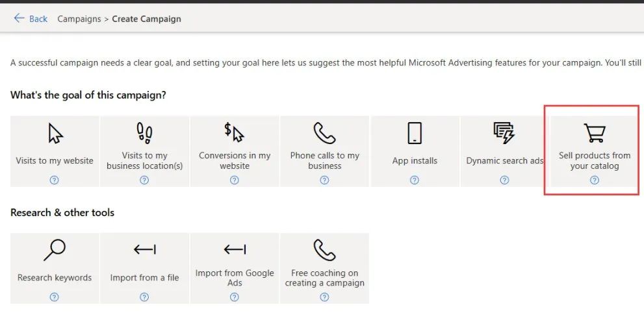Screen dimensions: 644x320
Task: Click the Import from Google Ads label
Action: pyautogui.click(x=235, y=278)
